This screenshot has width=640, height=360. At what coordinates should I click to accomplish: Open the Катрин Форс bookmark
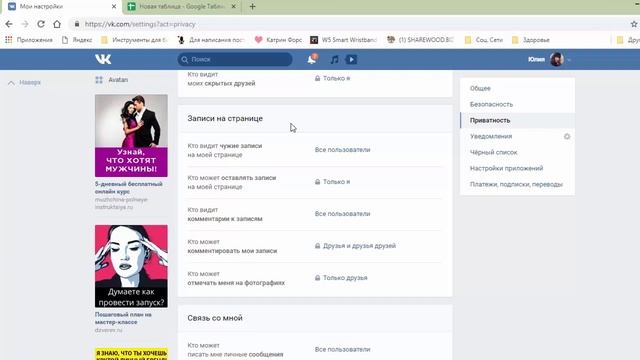point(278,40)
